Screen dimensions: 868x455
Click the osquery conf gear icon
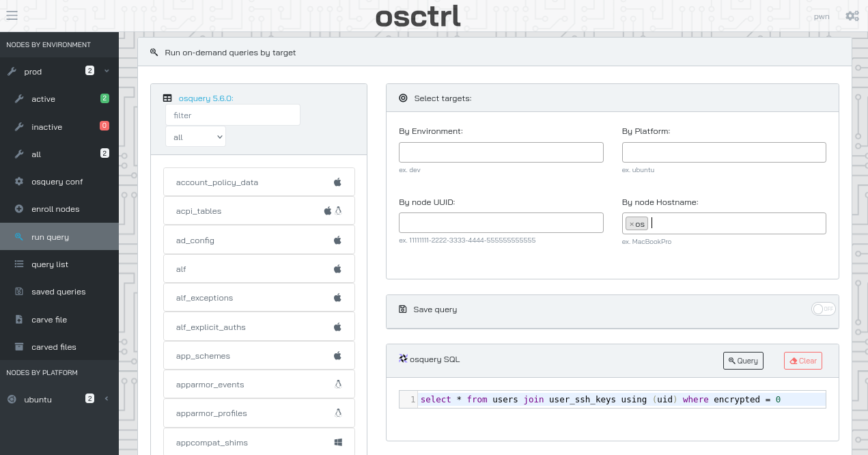click(19, 182)
